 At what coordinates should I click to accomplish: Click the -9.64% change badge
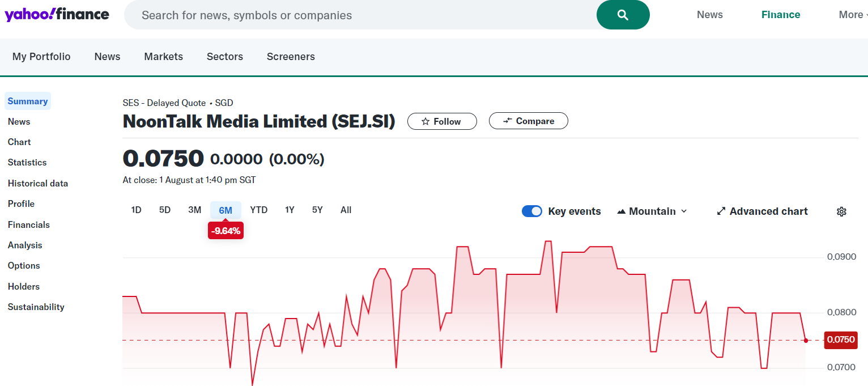point(225,231)
